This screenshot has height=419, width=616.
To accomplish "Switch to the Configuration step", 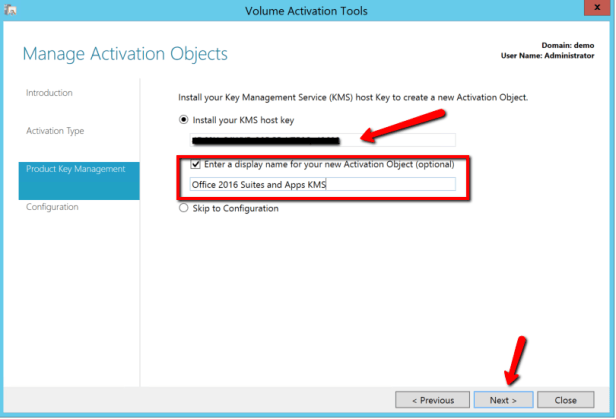I will (52, 207).
